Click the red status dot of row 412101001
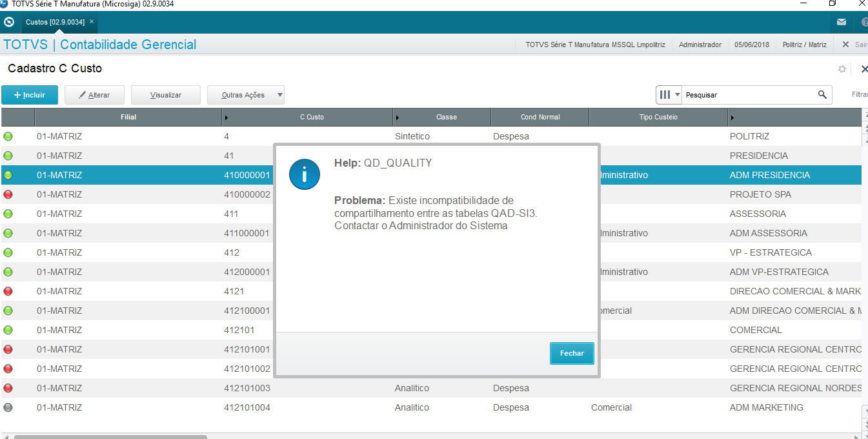 tap(8, 349)
